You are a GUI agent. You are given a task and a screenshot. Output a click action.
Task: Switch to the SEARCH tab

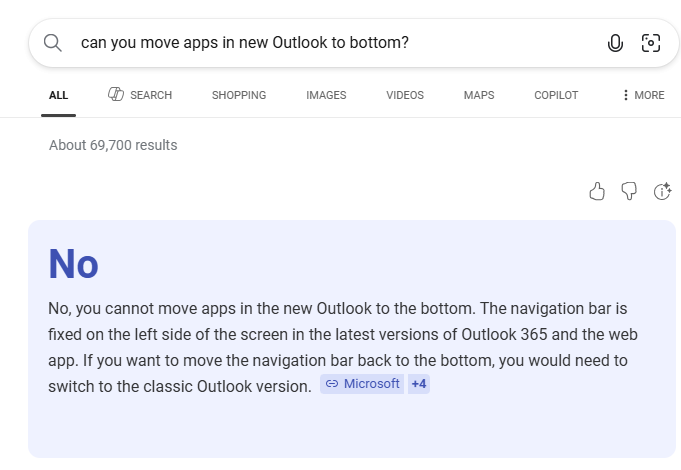pos(140,95)
